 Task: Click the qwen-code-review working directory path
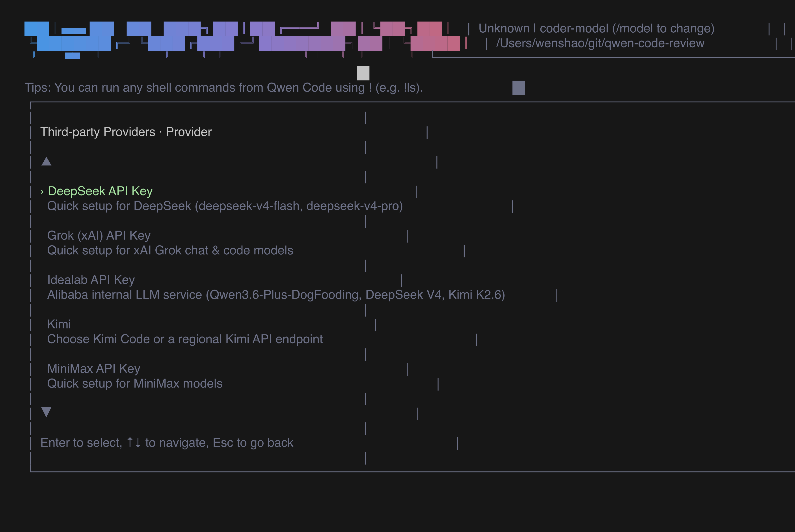(x=600, y=43)
